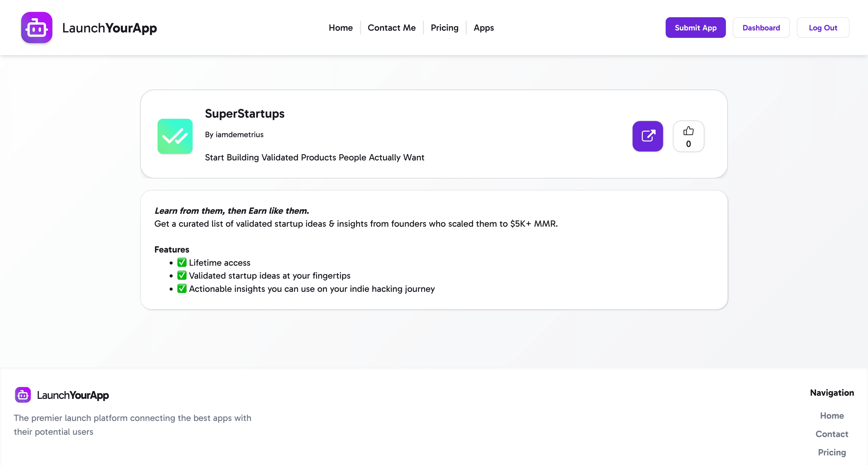Image resolution: width=868 pixels, height=466 pixels.
Task: Open Contact from footer links
Action: point(832,434)
